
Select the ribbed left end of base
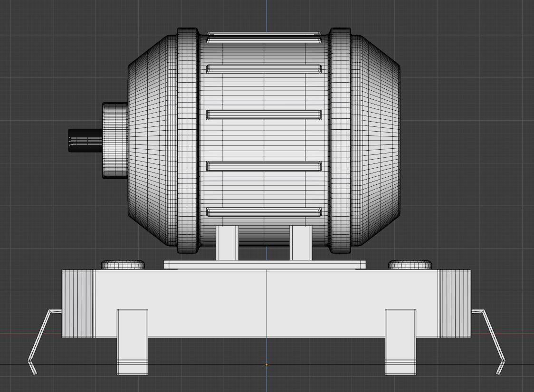coord(78,304)
